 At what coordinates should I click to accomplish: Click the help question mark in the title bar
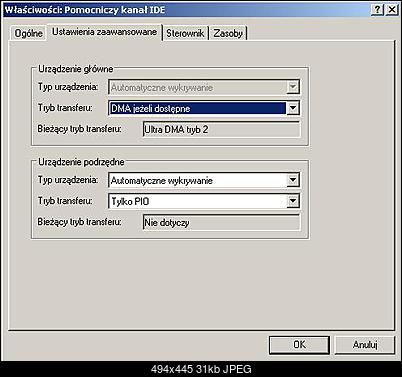(x=377, y=10)
